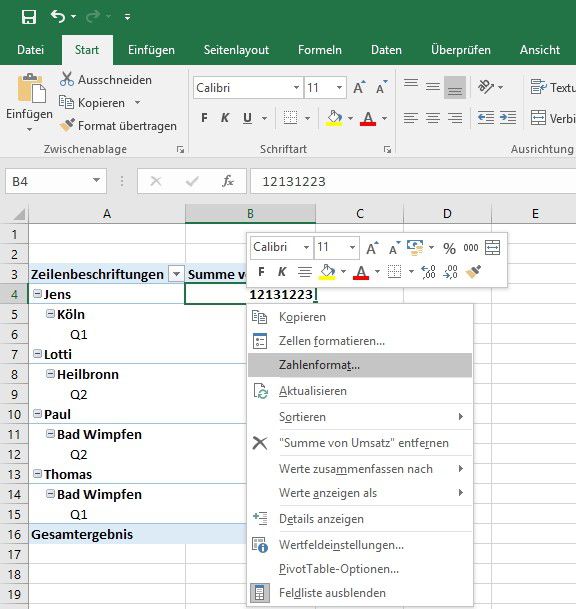This screenshot has width=576, height=609.
Task: Click the Kopieren button in the ribbon
Action: point(92,103)
